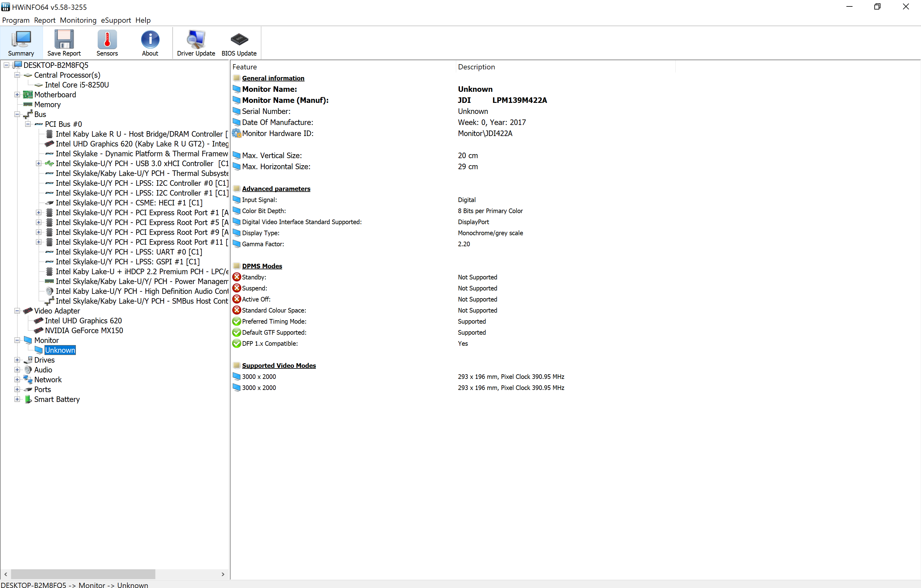
Task: Click the green check beside Preferred Timing Mode
Action: [237, 321]
